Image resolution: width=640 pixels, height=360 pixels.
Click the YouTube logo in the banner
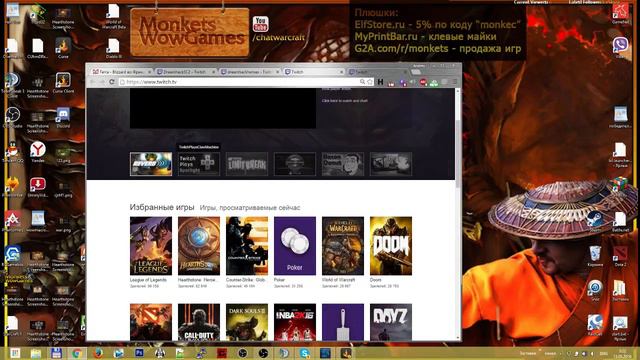click(260, 24)
